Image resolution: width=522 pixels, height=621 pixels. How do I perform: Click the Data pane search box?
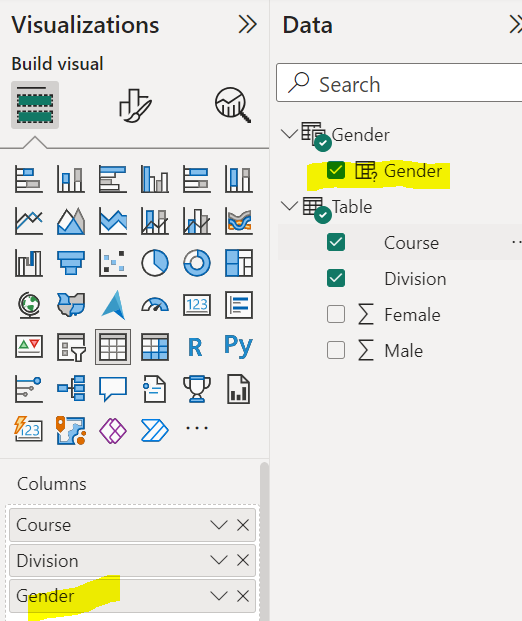pyautogui.click(x=399, y=83)
